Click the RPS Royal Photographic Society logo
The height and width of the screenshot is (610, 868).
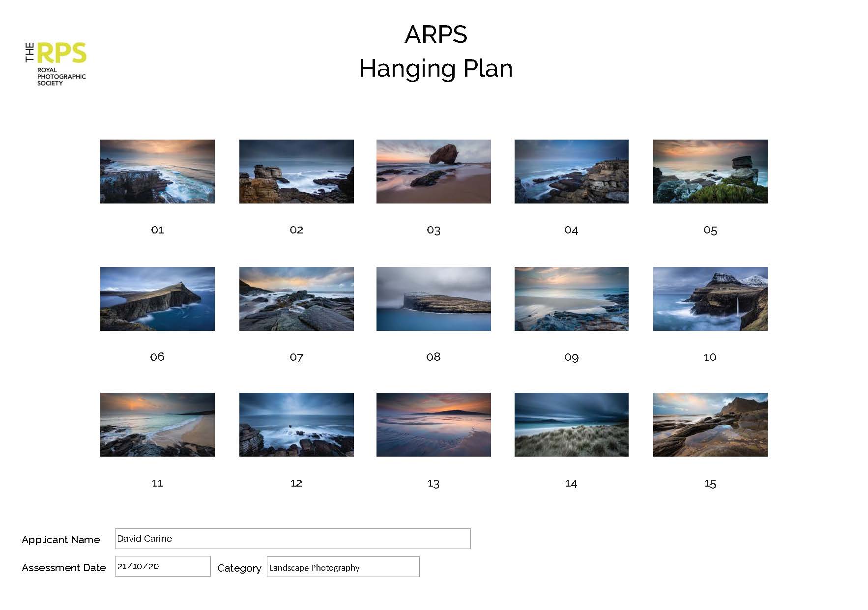56,64
